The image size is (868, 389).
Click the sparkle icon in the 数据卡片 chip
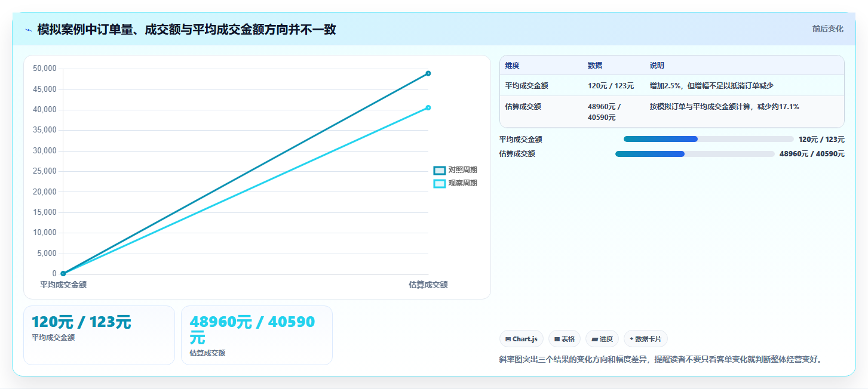631,339
